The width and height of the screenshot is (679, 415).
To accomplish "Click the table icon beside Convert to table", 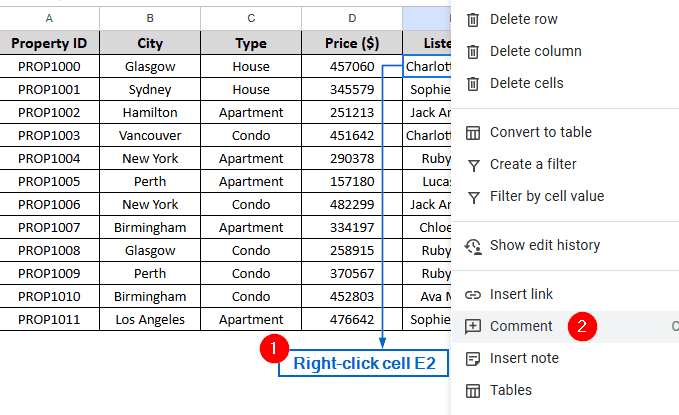I will (473, 133).
